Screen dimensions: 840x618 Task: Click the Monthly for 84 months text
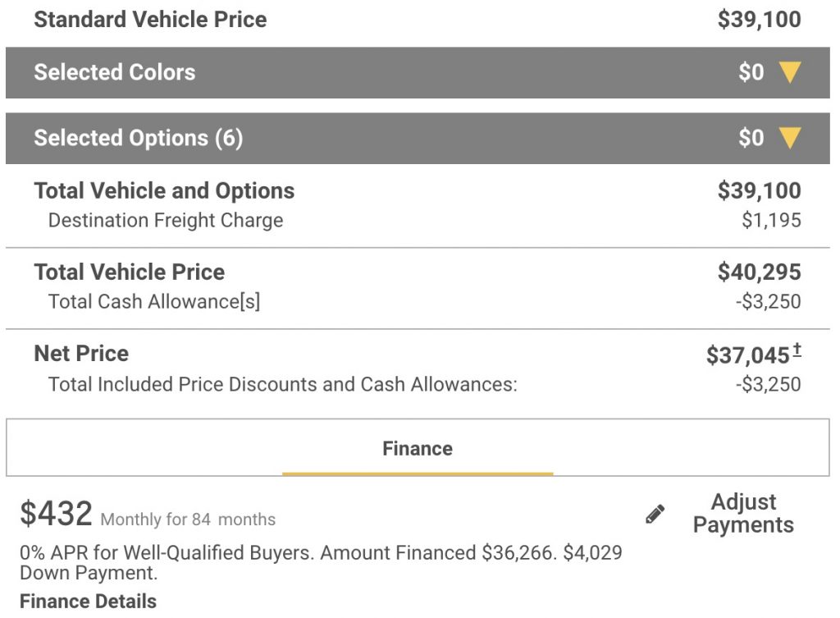coord(188,520)
